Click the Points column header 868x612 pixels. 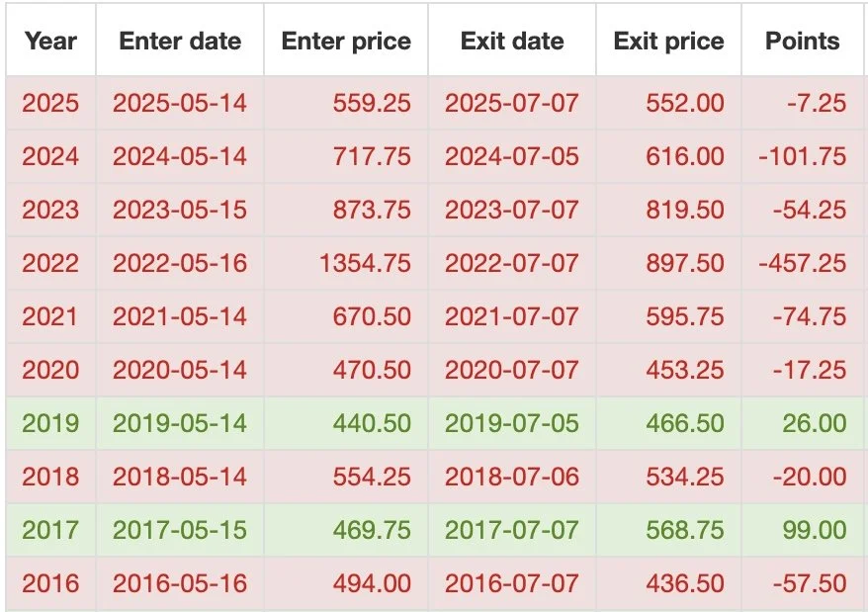(802, 41)
